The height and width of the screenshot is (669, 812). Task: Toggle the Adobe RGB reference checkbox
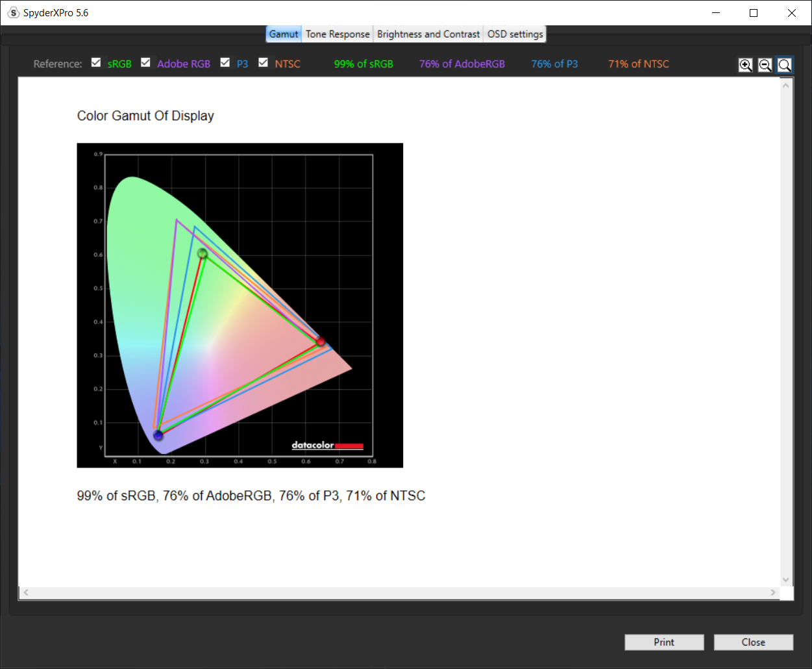pos(145,62)
